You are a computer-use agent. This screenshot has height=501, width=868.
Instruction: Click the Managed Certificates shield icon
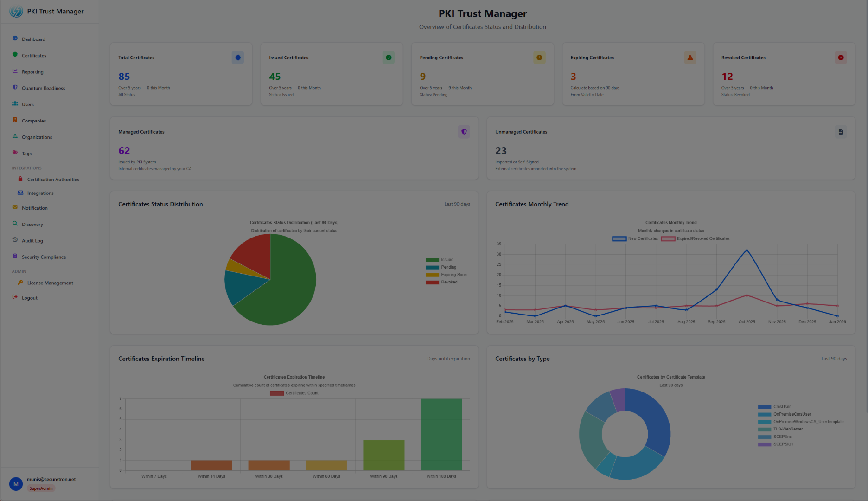[464, 132]
